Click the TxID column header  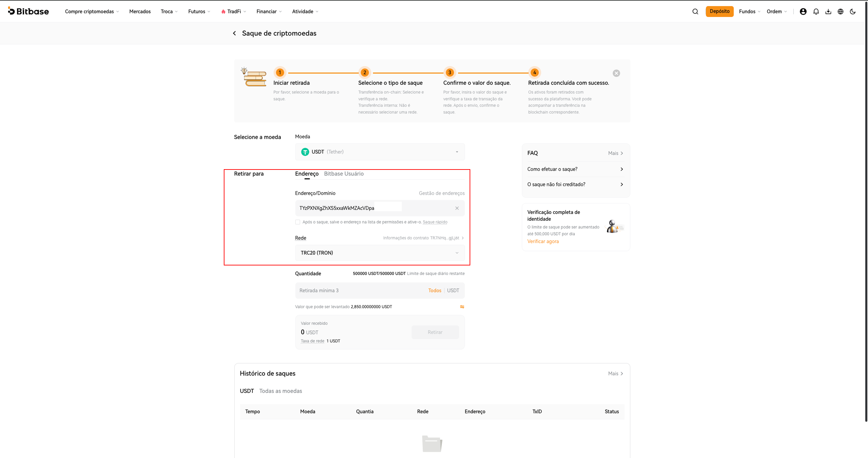click(537, 412)
